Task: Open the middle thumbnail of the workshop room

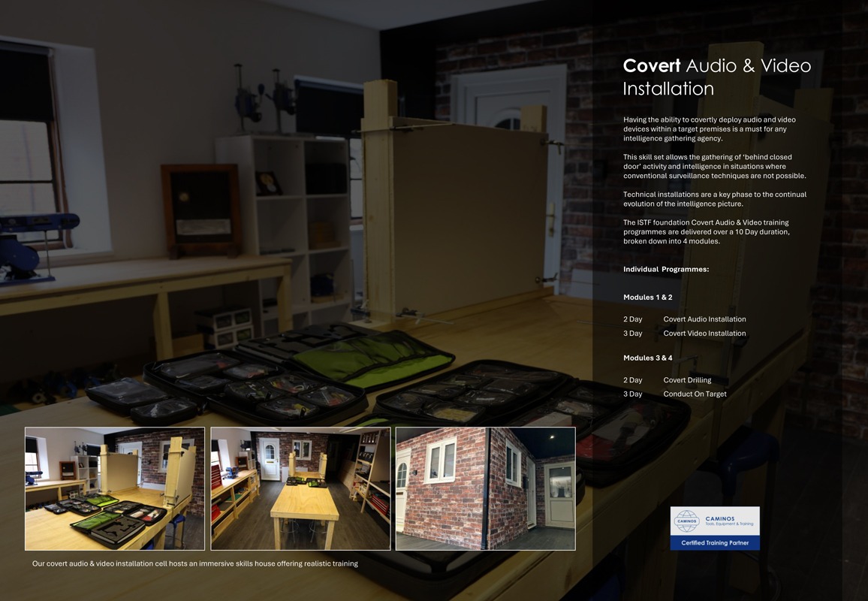Action: click(x=300, y=488)
